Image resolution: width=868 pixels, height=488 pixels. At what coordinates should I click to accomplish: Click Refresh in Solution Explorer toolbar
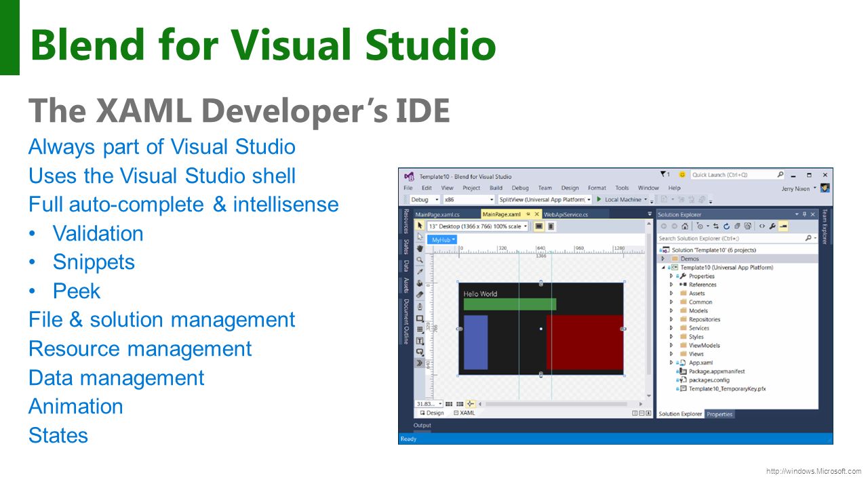[x=726, y=226]
